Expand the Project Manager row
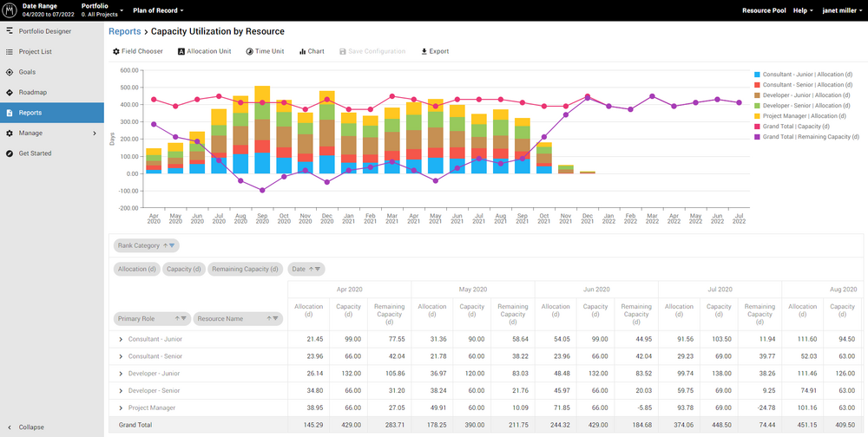The width and height of the screenshot is (868, 437). [x=121, y=408]
